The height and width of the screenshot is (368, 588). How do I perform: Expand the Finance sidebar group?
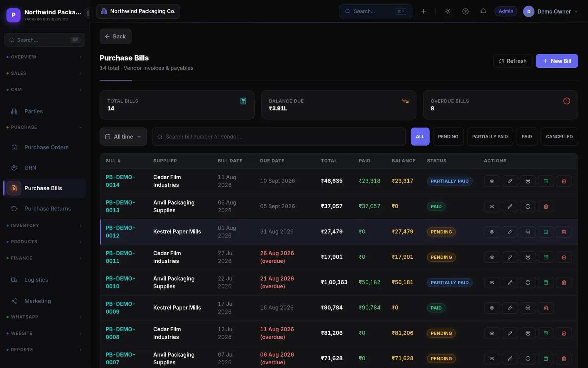[x=45, y=258]
